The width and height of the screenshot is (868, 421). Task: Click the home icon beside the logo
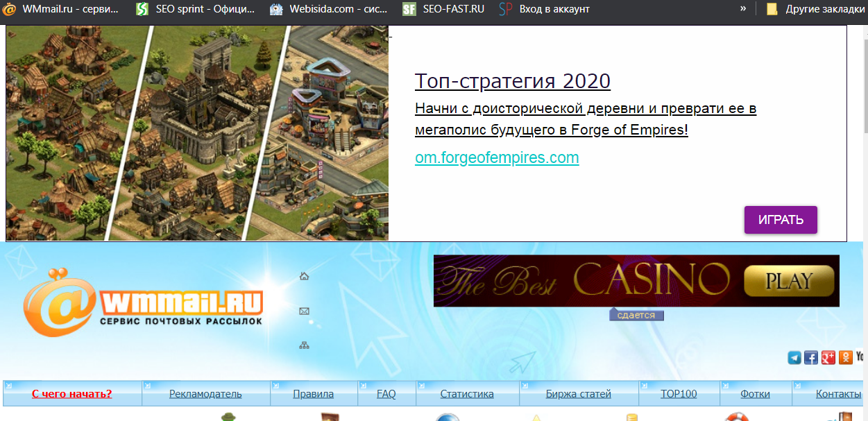coord(304,276)
